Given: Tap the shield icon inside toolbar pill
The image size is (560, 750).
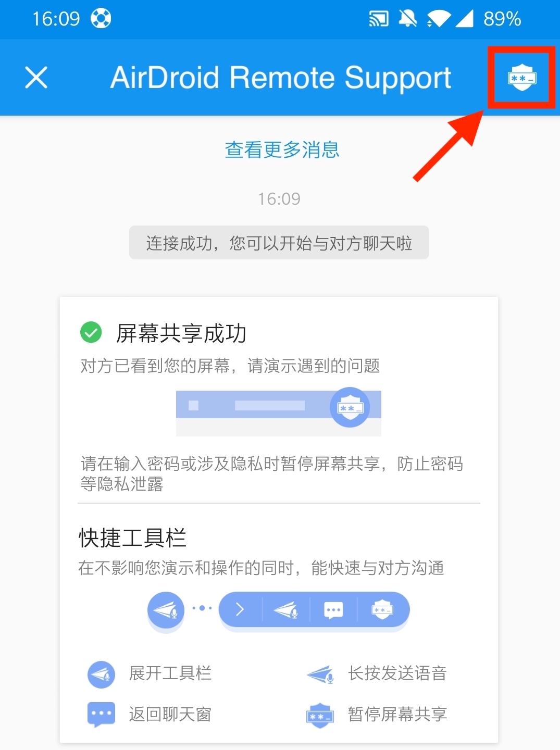Looking at the screenshot, I should pos(382,609).
